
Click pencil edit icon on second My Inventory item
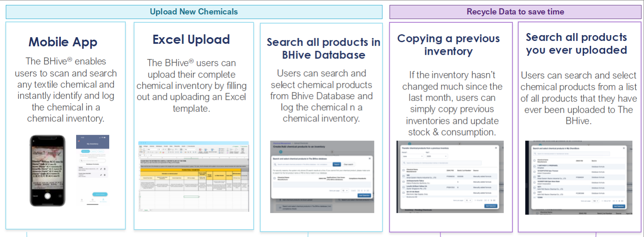[101, 175]
